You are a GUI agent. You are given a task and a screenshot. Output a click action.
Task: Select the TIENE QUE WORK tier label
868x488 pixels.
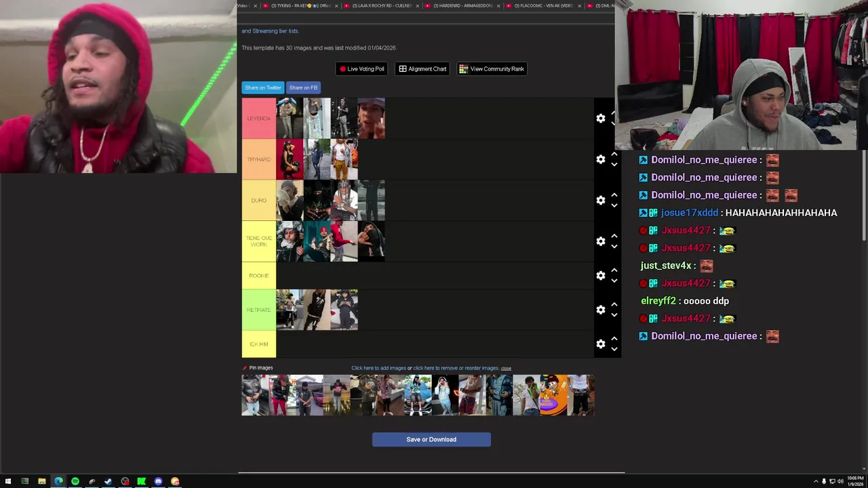point(259,241)
